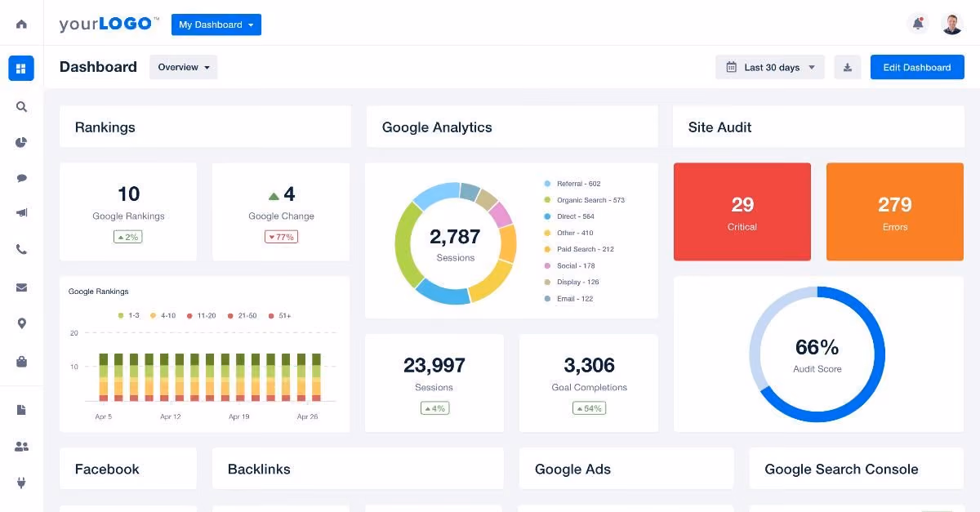Open the Search magnifier icon in sidebar
980x512 pixels.
[21, 106]
